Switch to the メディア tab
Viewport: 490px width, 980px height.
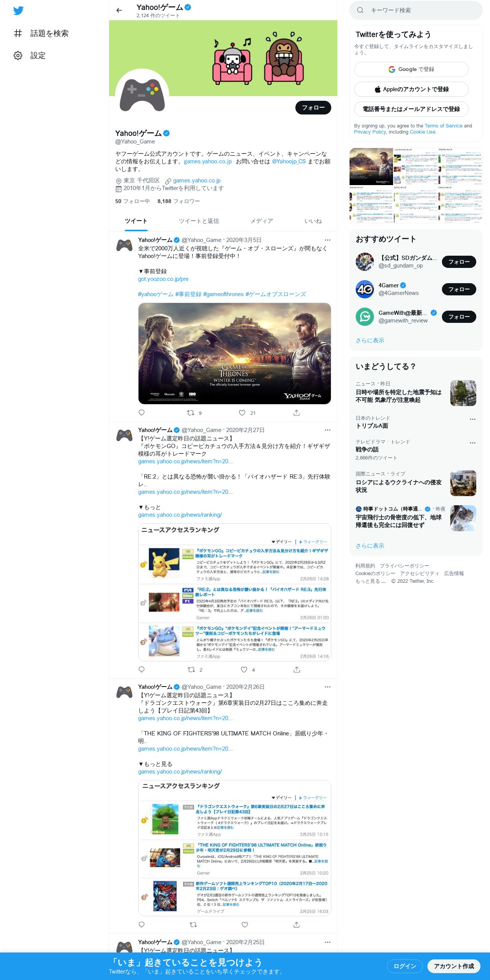tap(261, 221)
